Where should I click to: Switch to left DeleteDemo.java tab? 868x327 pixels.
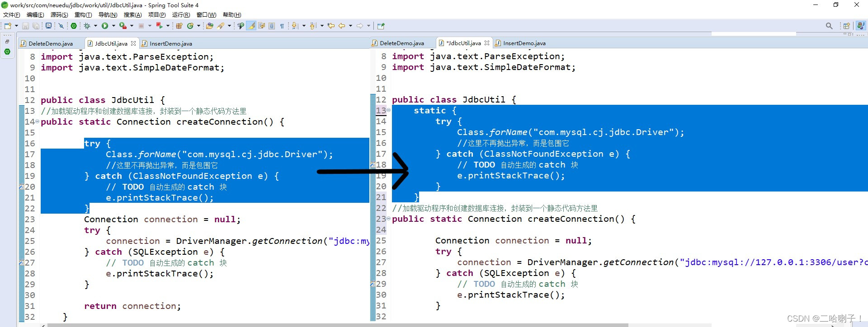point(50,44)
